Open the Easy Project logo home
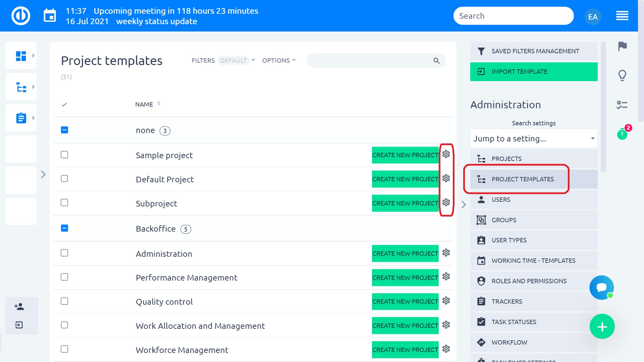 [x=21, y=16]
